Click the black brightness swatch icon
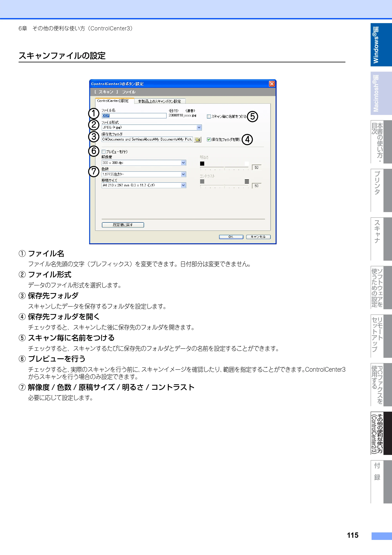The width and height of the screenshot is (392, 555). [202, 164]
